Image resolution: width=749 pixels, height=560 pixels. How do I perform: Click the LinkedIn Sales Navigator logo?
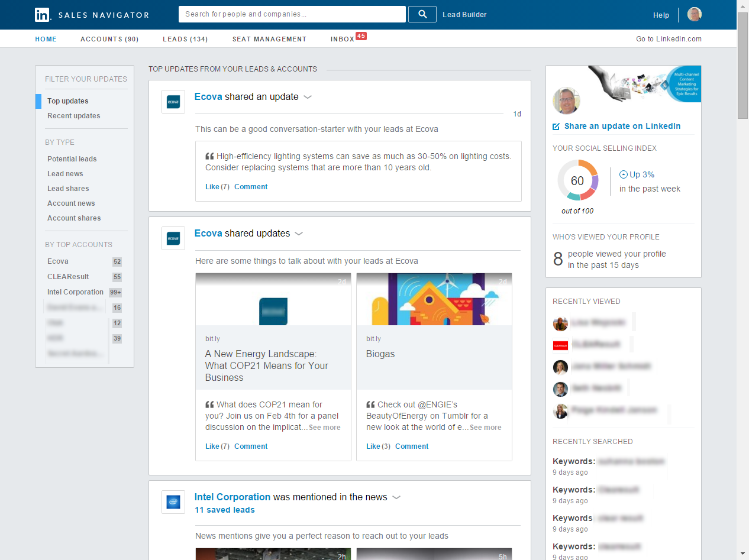point(92,15)
